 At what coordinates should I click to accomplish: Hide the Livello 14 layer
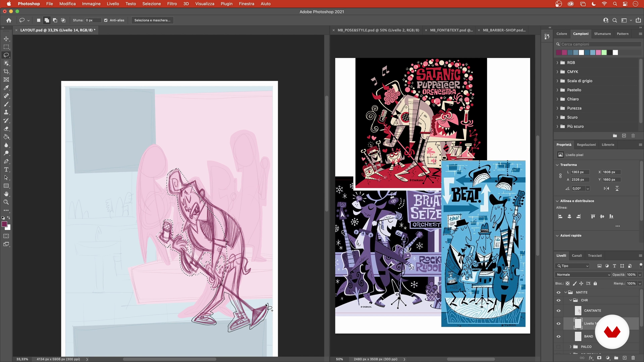pos(558,323)
